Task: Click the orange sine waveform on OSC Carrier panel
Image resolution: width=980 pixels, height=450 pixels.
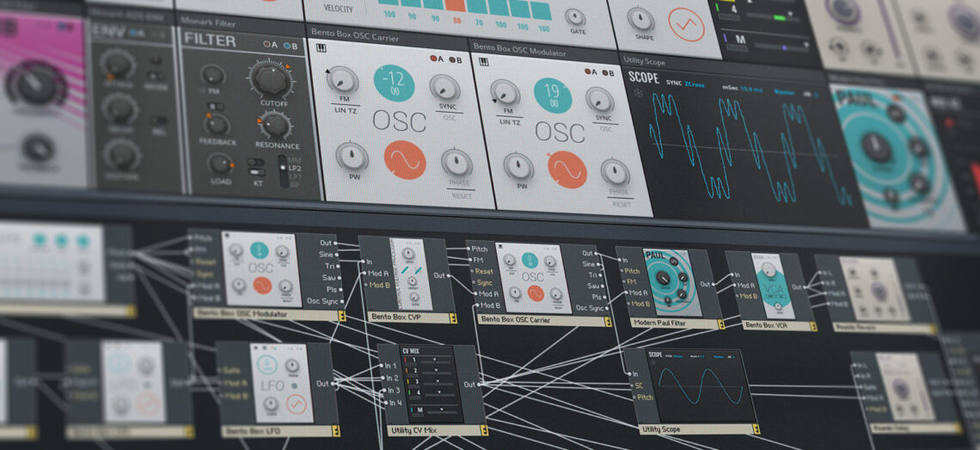Action: pyautogui.click(x=405, y=159)
